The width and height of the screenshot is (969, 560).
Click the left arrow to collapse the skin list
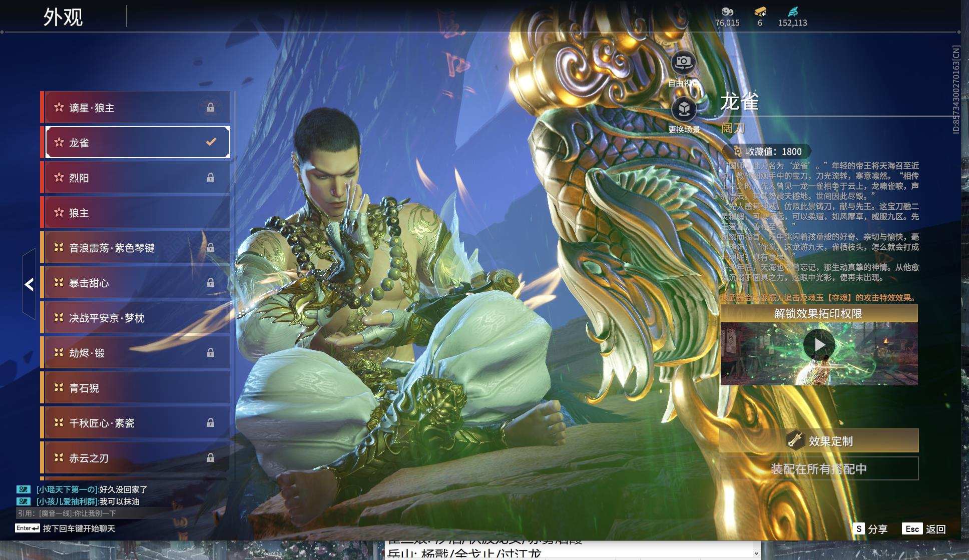click(x=29, y=284)
